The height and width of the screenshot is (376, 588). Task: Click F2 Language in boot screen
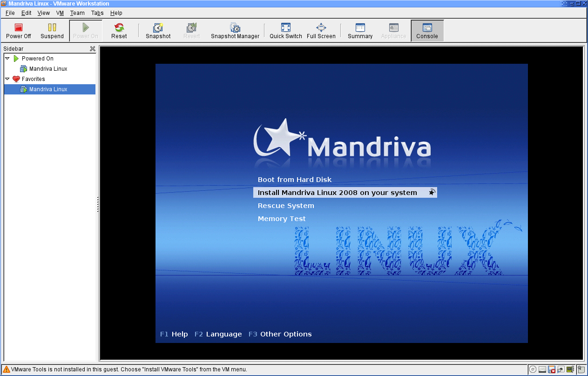218,334
